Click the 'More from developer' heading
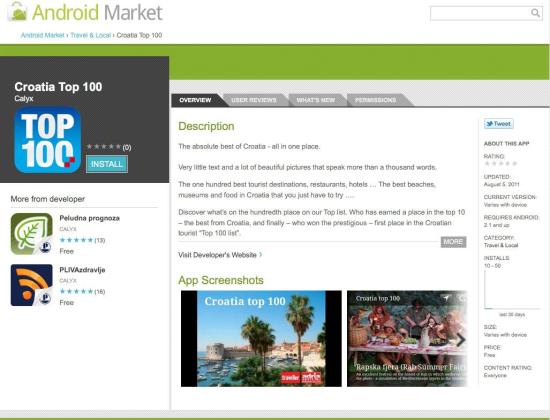Screen dimensions: 550x420 tap(48, 199)
